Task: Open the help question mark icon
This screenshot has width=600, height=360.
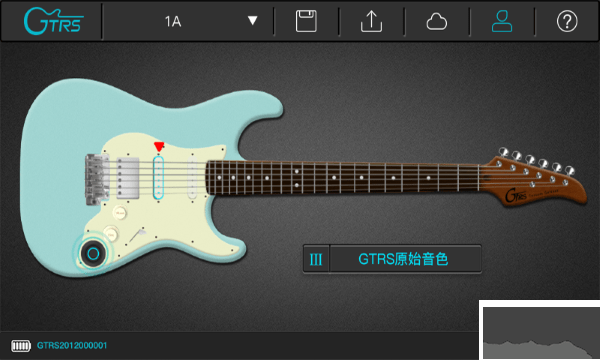Action: (567, 21)
